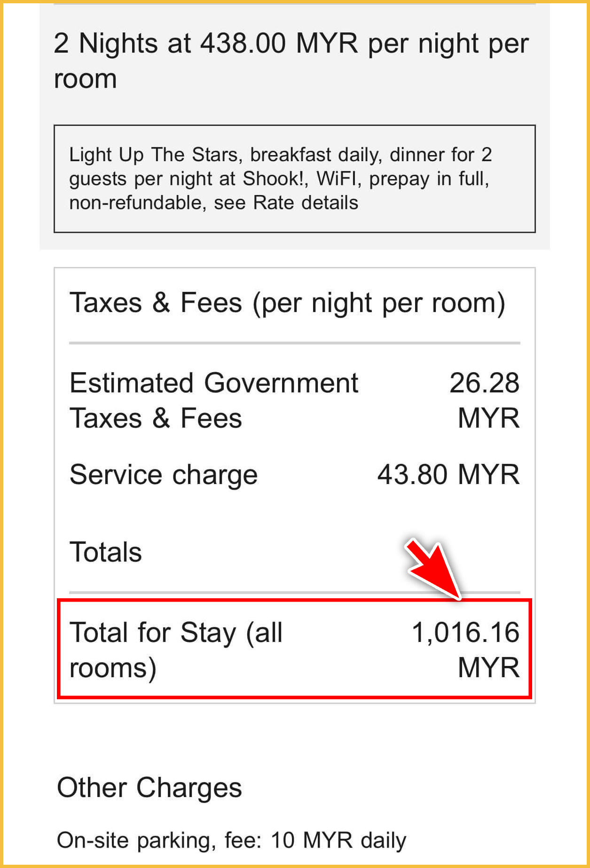
Task: Click the on-site parking fee line
Action: [231, 840]
